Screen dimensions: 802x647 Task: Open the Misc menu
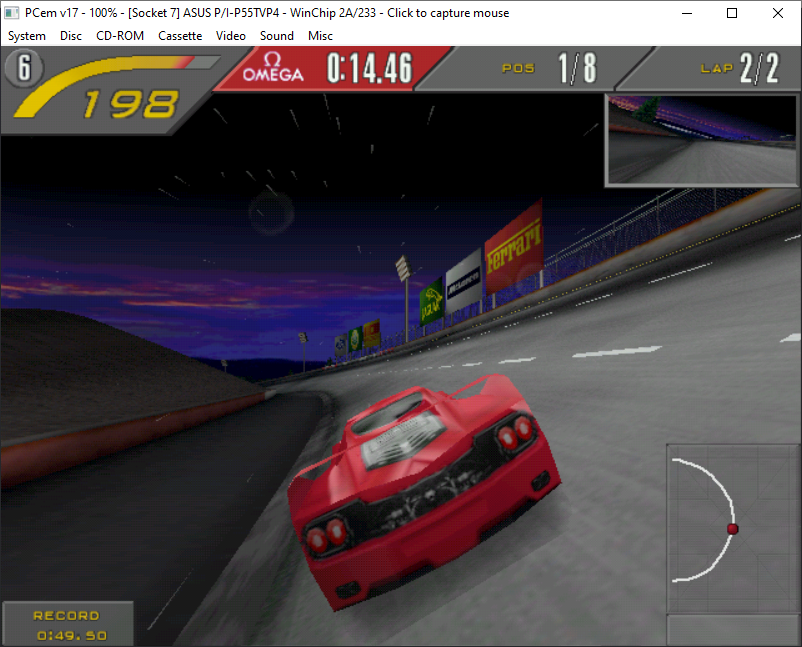point(320,36)
